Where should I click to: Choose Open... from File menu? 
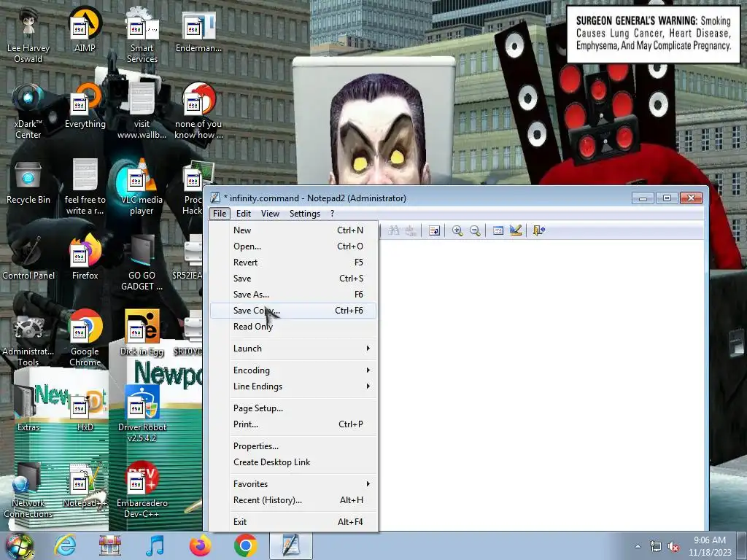pyautogui.click(x=293, y=246)
